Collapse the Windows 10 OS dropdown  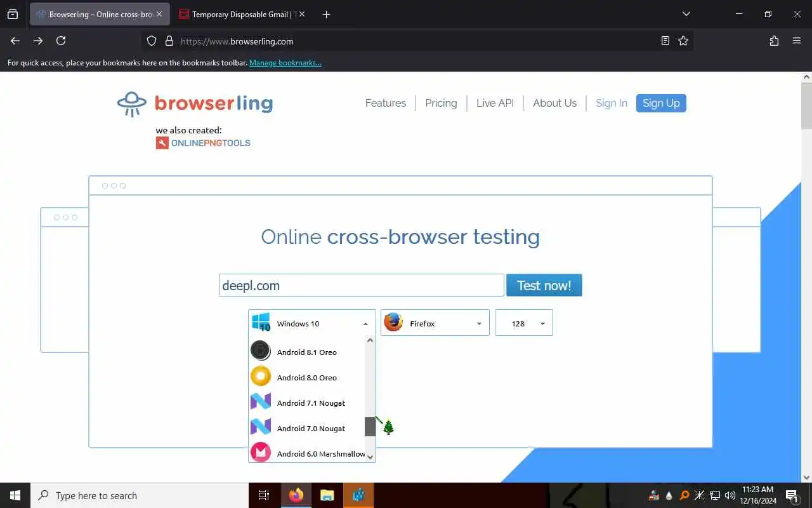point(365,324)
